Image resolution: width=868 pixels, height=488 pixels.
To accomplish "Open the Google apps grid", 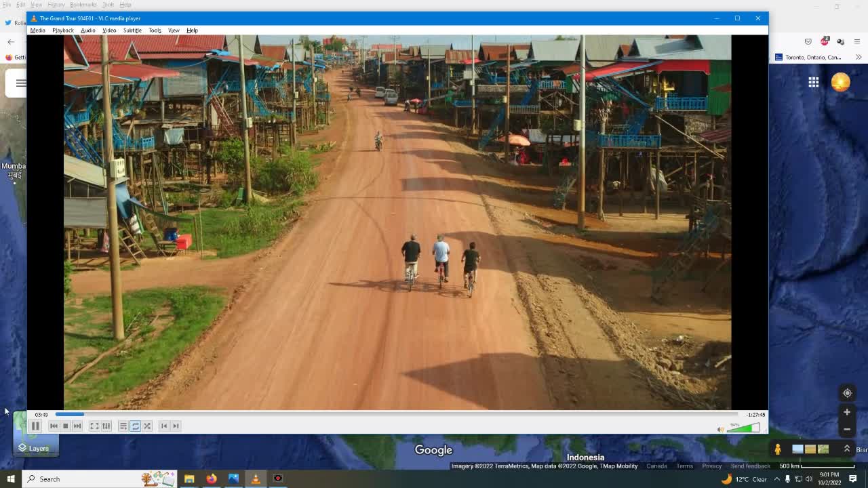I will click(x=813, y=82).
